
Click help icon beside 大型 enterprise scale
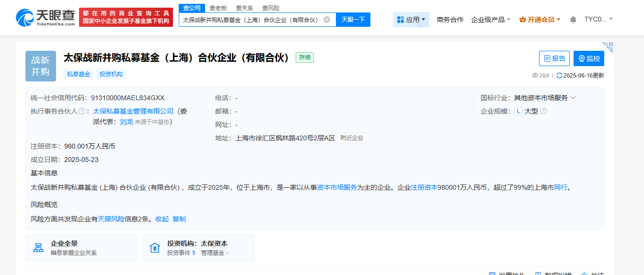[543, 111]
